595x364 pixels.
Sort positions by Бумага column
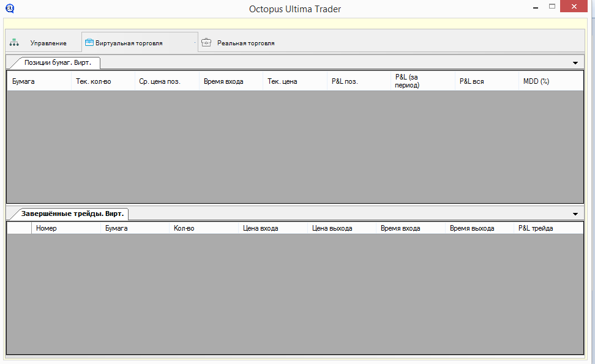[x=39, y=81]
